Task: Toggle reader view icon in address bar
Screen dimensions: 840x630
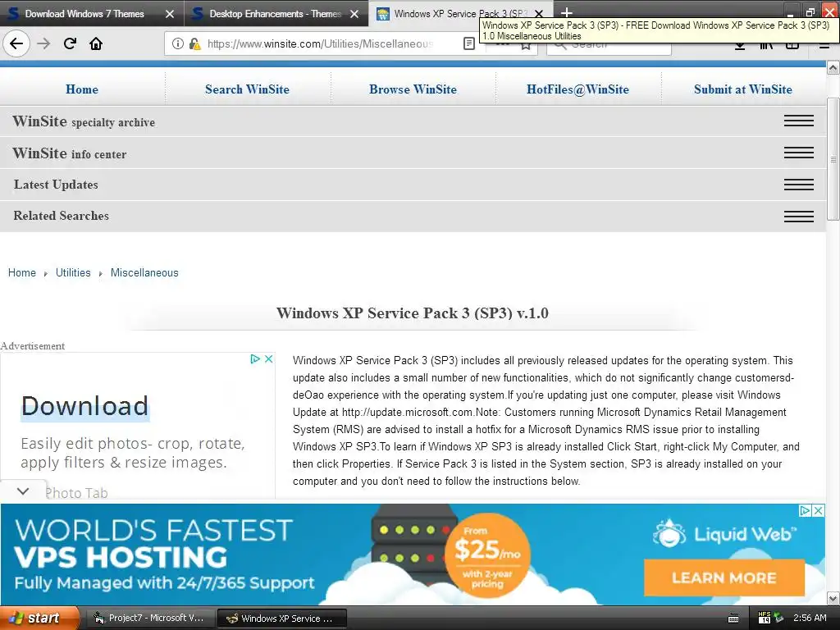Action: pyautogui.click(x=468, y=43)
